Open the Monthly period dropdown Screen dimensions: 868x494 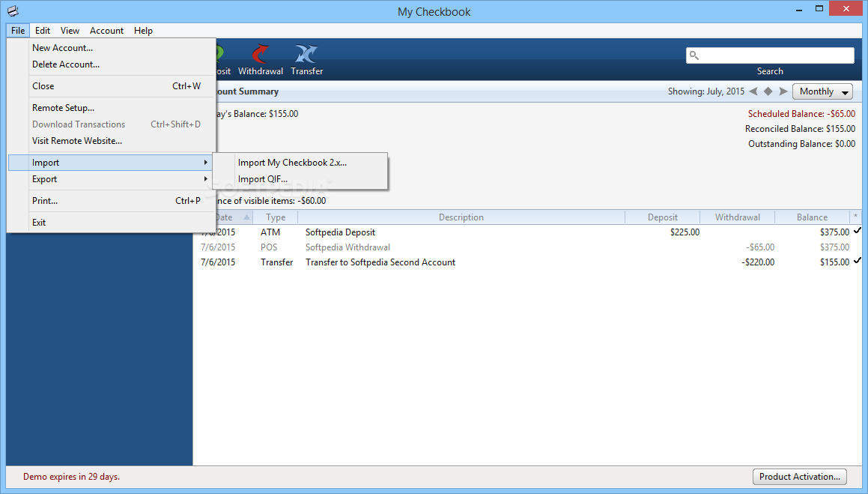822,91
